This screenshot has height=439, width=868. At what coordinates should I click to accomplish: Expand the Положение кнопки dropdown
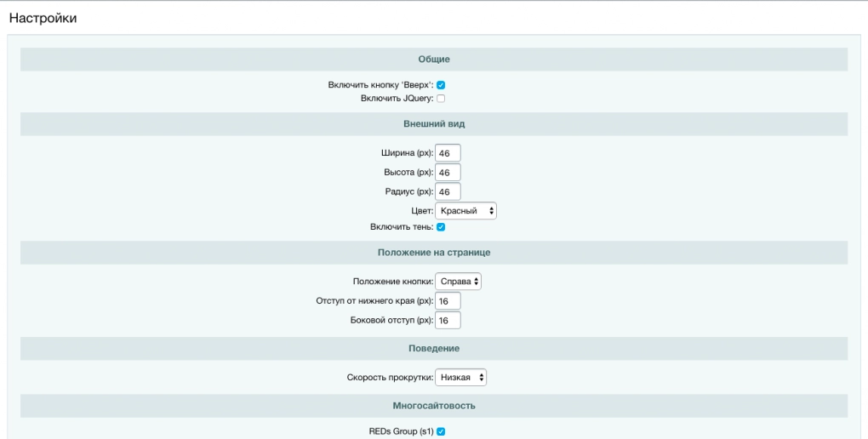pyautogui.click(x=458, y=282)
